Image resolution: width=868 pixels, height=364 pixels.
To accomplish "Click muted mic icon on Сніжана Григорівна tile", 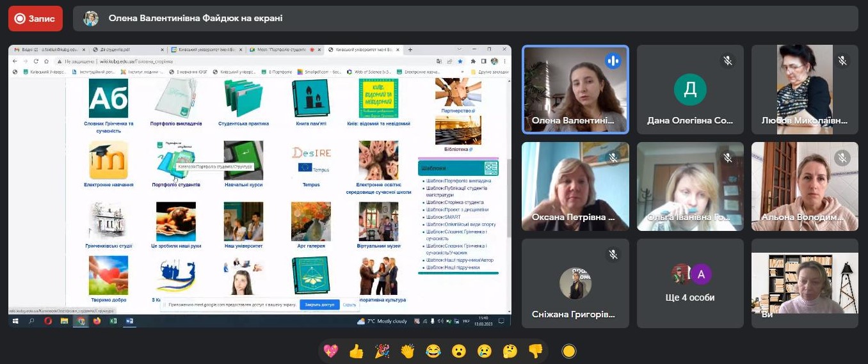I will [x=613, y=255].
